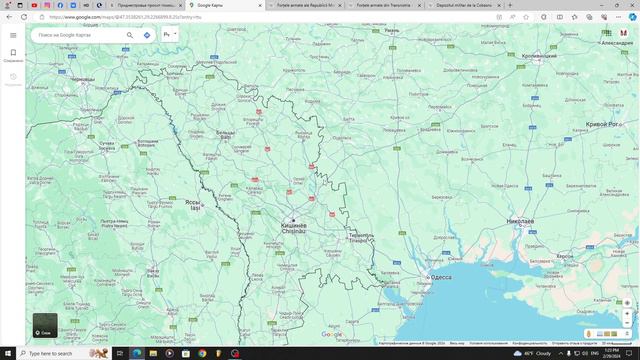Click the blue Directions diamond icon
The width and height of the screenshot is (640, 360).
pos(147,36)
